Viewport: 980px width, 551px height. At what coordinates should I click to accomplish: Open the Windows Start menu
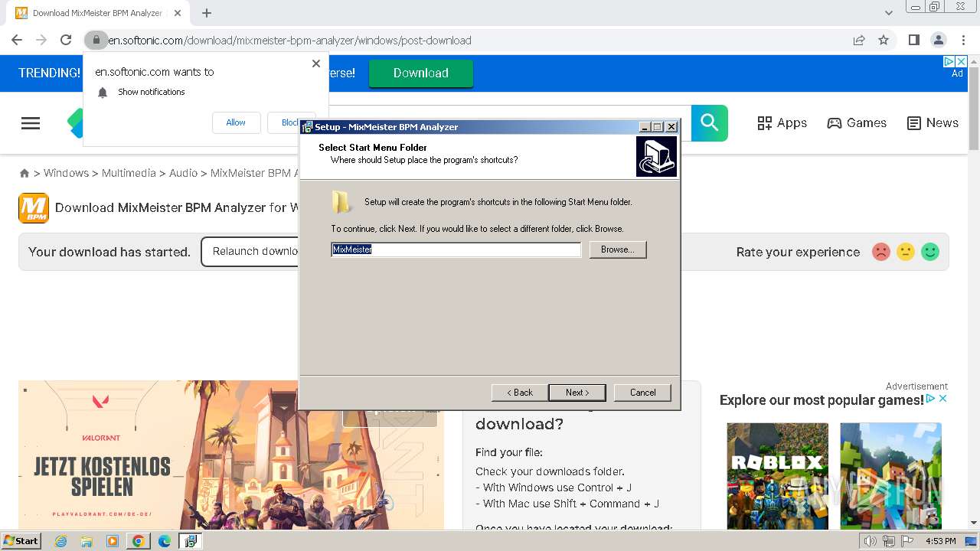click(x=21, y=541)
